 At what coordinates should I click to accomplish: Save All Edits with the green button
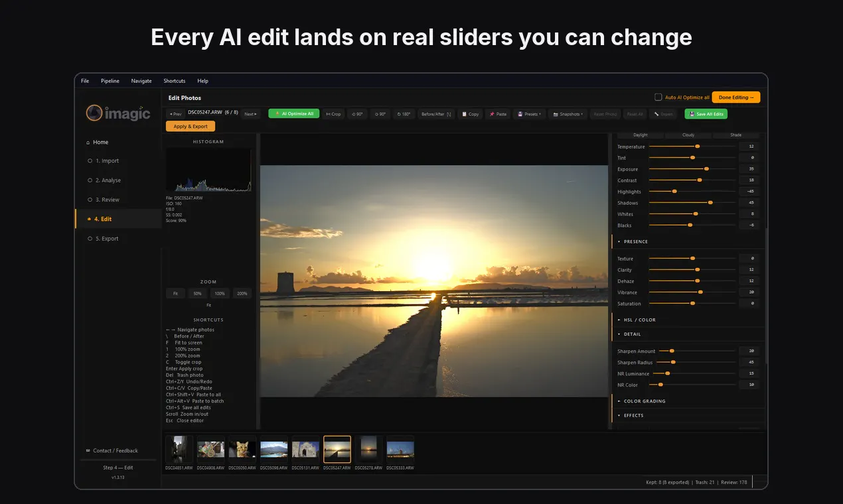pos(706,114)
